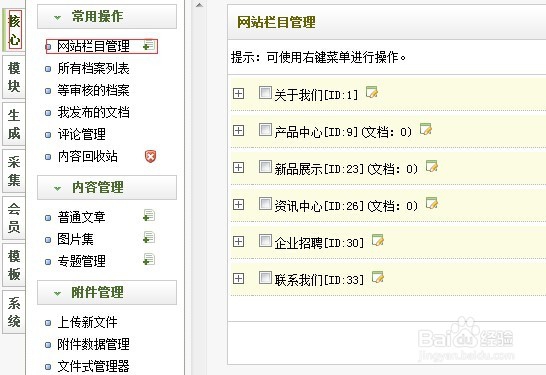Tick the checkbox for 资讯中心[ID:26]
This screenshot has width=546, height=375.
265,204
